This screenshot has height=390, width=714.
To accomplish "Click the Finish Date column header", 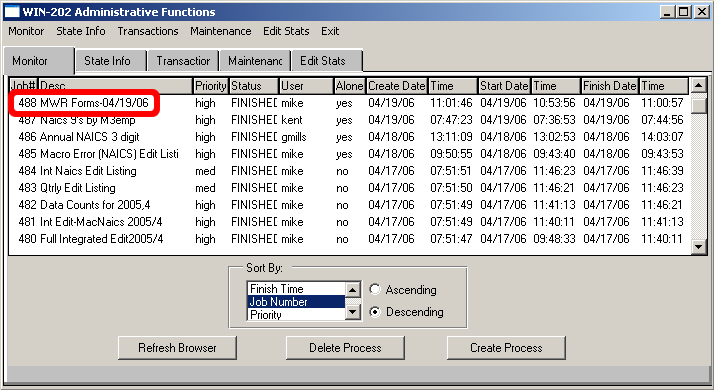I will click(x=610, y=86).
